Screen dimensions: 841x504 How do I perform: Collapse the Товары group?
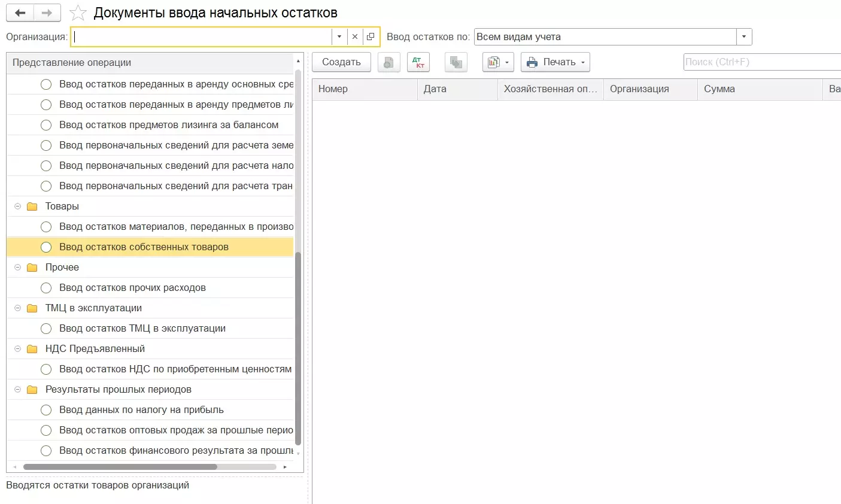tap(17, 207)
